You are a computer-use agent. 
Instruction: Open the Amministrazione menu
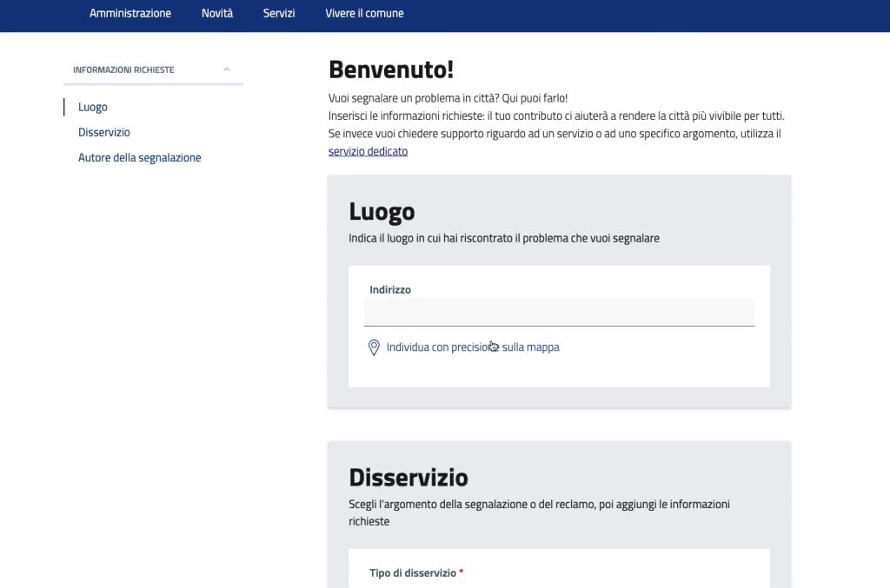click(x=130, y=13)
